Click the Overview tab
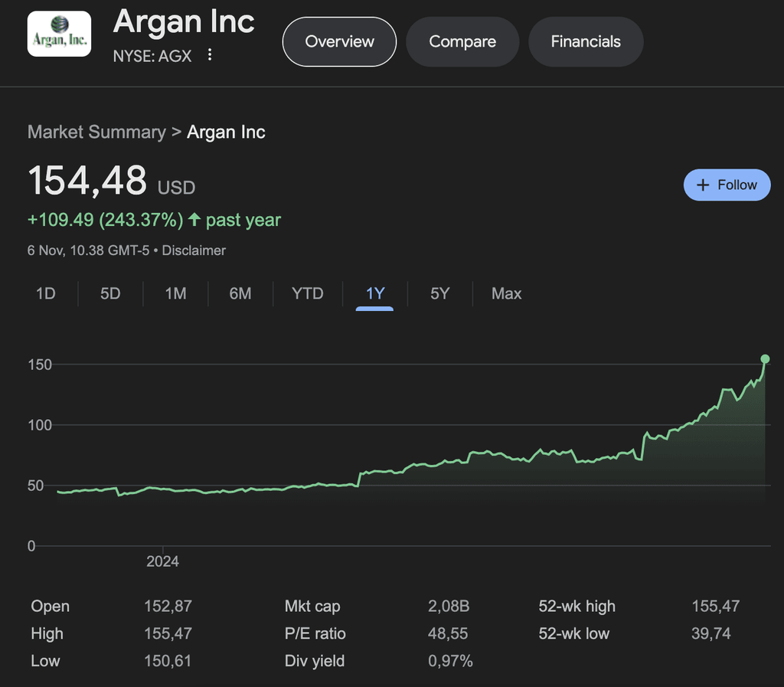This screenshot has width=784, height=687. [x=339, y=41]
